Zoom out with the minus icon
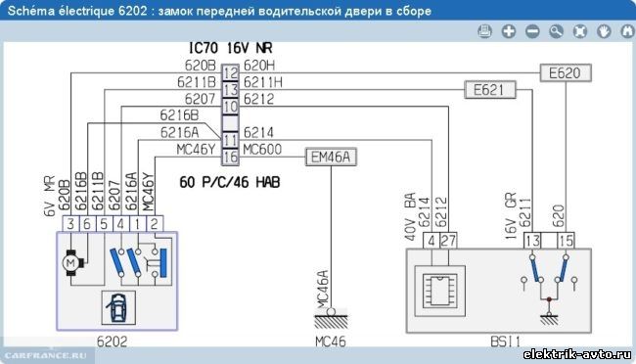This screenshot has height=364, width=636. (532, 31)
